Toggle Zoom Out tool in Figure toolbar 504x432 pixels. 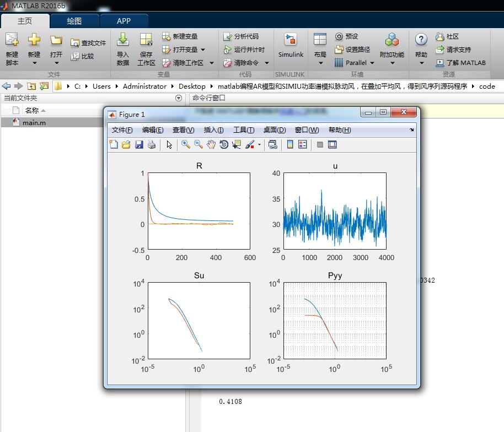199,144
